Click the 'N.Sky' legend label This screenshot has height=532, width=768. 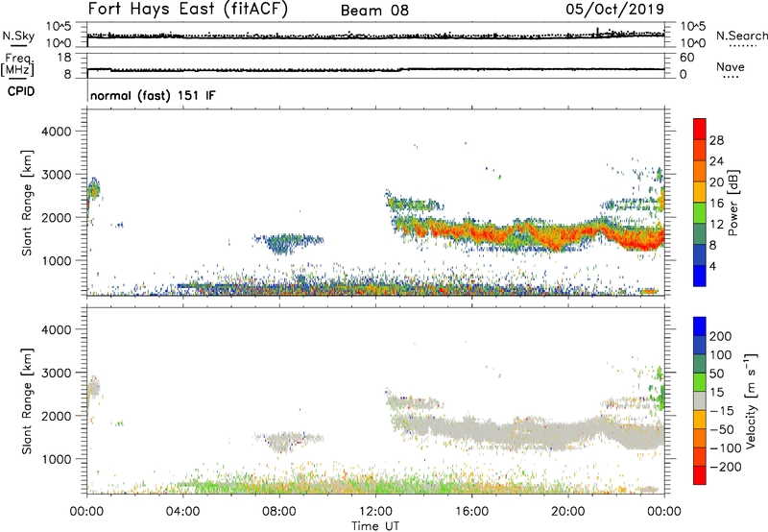[x=18, y=36]
